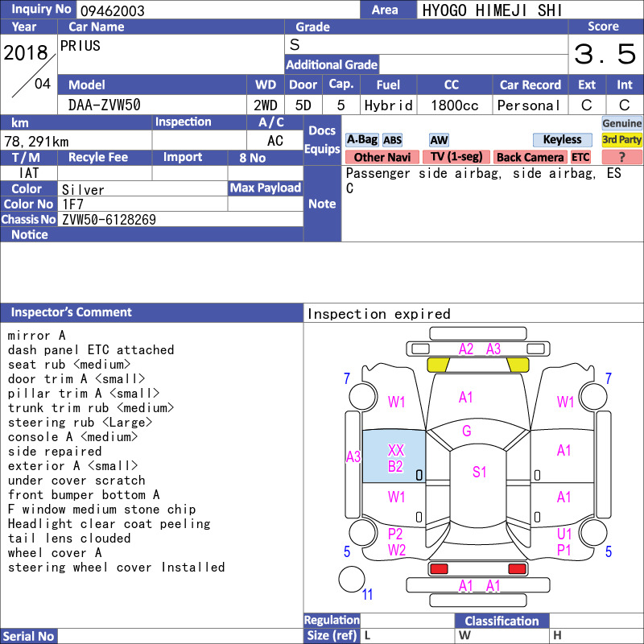This screenshot has height=644, width=644.
Task: Click the left red tail light
Action: 439,569
